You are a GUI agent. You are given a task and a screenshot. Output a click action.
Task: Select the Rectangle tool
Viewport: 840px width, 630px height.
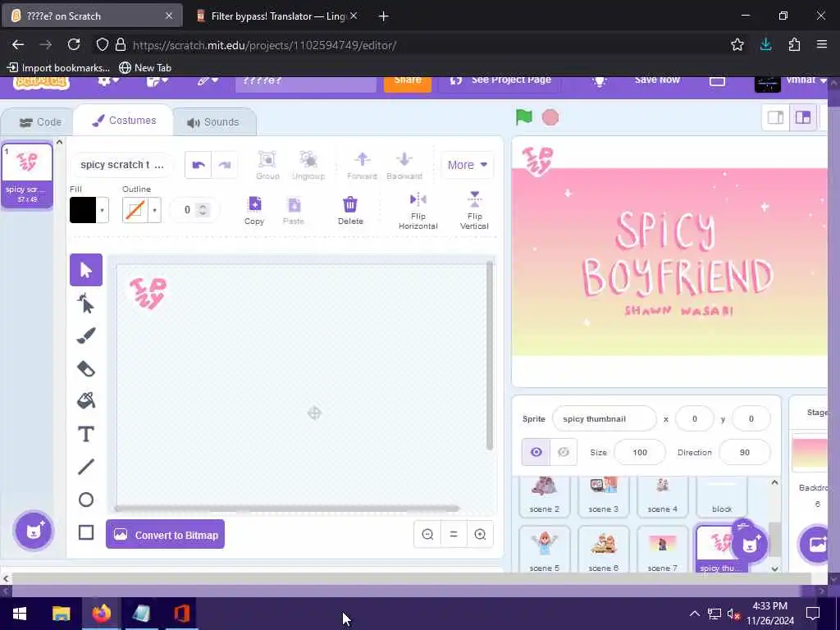coord(85,532)
